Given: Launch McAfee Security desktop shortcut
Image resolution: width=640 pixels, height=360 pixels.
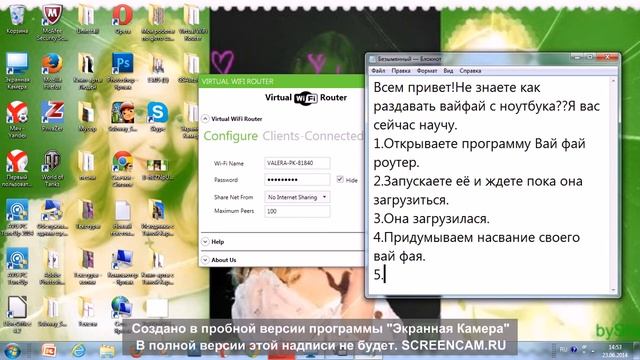Looking at the screenshot, I should click(x=52, y=22).
